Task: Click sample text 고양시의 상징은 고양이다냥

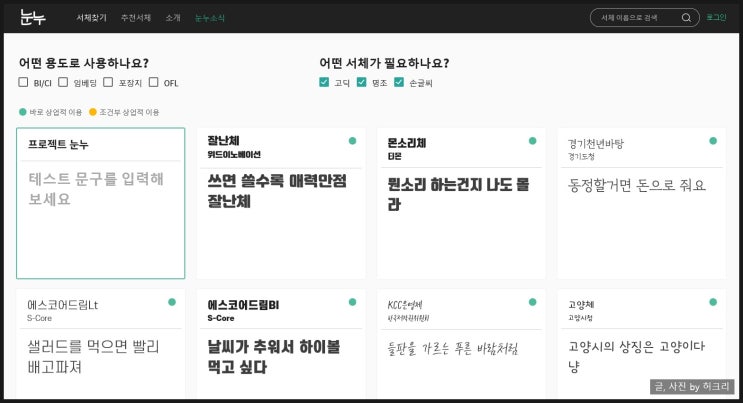Action: (637, 356)
